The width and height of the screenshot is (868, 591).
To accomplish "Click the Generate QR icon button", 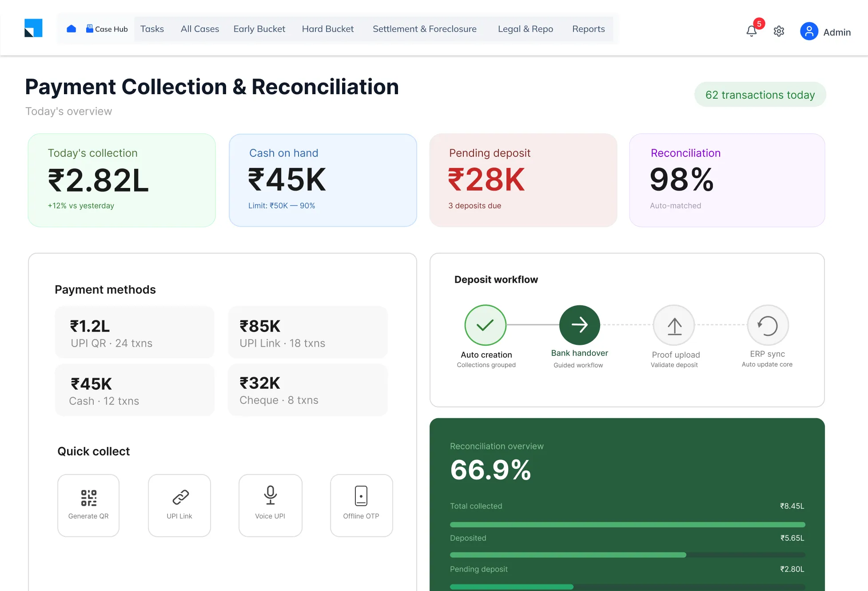I will [88, 505].
